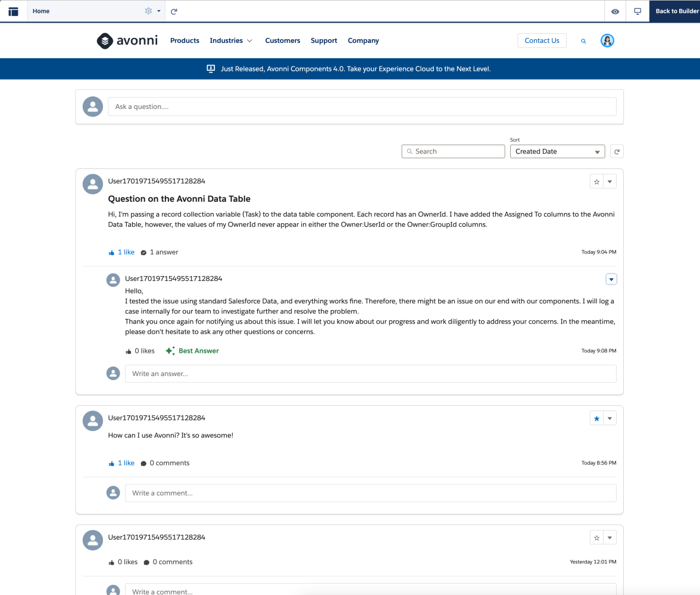Screen dimensions: 700x595
Task: Click the Contact Us button
Action: coord(542,40)
